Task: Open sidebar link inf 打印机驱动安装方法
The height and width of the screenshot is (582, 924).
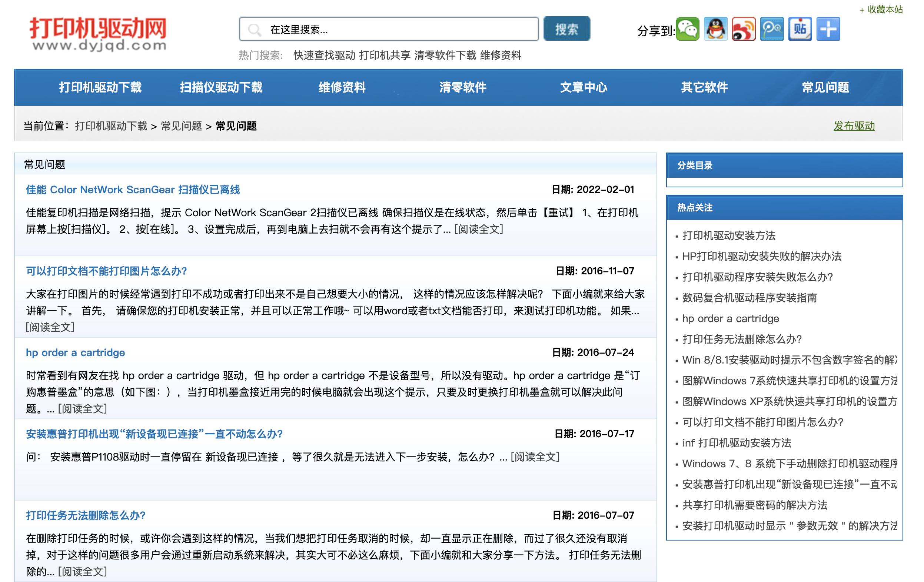Action: [x=737, y=443]
